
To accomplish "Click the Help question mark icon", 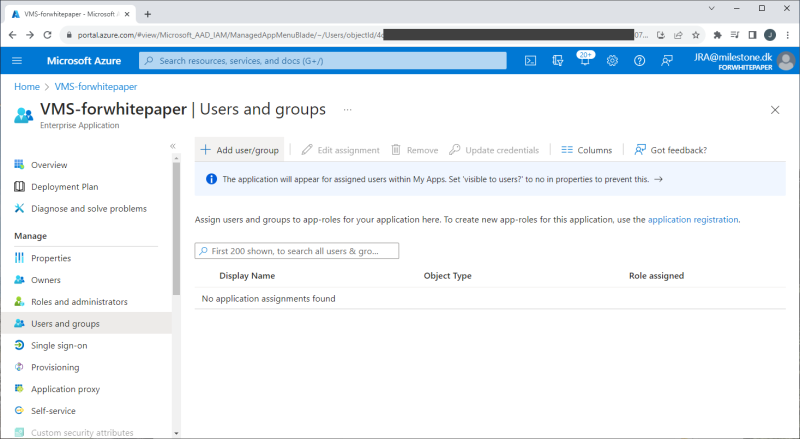I will pyautogui.click(x=639, y=61).
